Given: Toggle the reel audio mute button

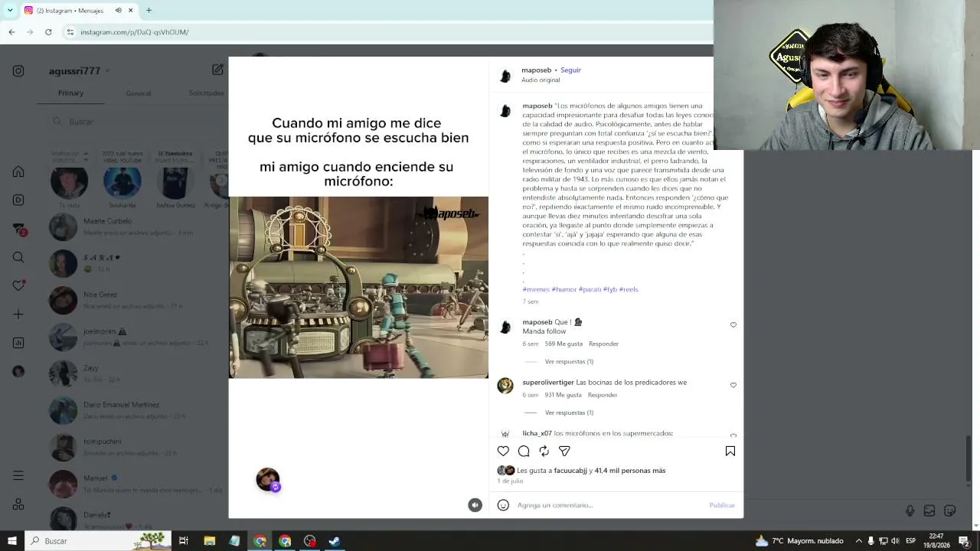Looking at the screenshot, I should [x=475, y=505].
